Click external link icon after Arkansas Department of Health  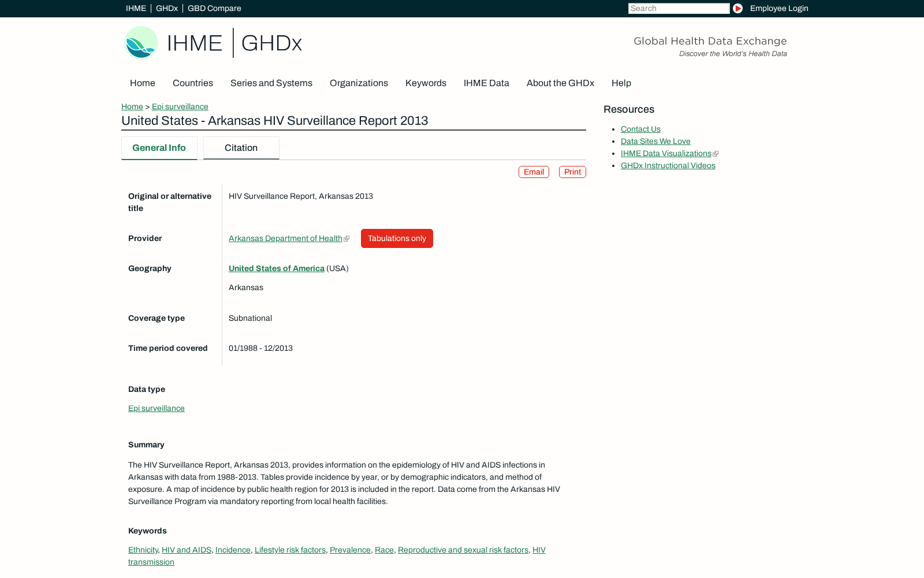[346, 239]
